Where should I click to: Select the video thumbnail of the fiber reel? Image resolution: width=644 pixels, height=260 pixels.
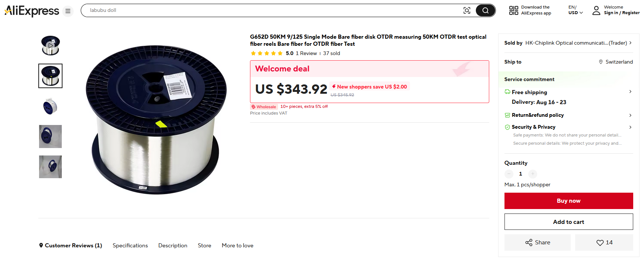[x=50, y=45]
